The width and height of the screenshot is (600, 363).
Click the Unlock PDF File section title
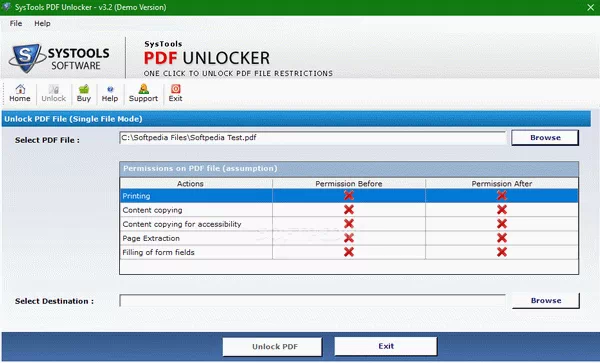73,119
